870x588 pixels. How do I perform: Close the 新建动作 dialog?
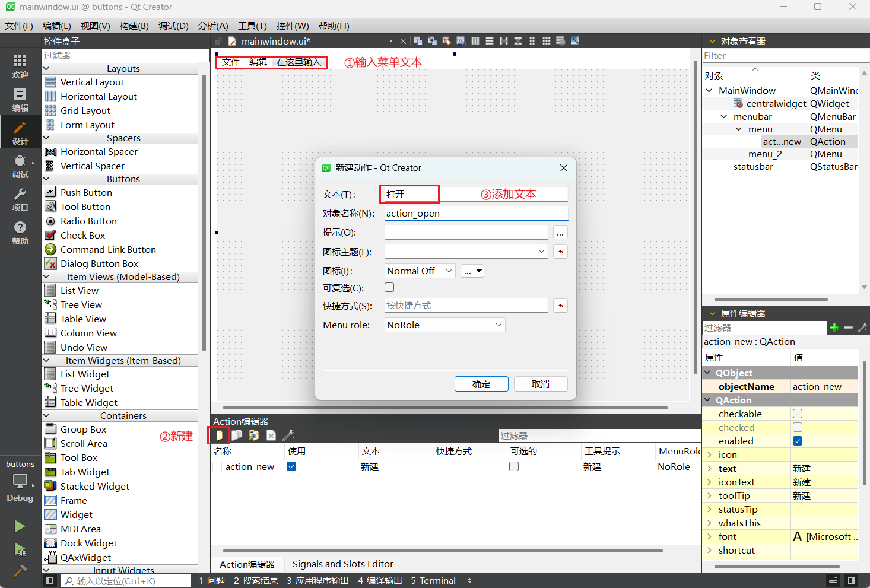tap(564, 168)
